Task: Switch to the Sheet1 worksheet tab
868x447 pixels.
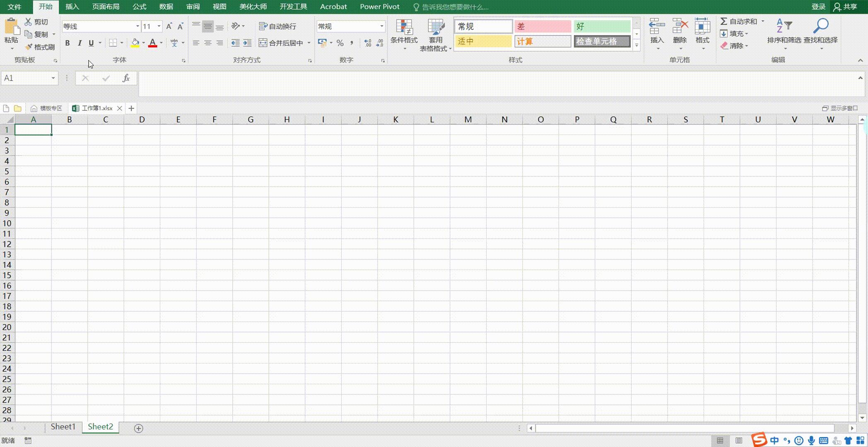Action: (63, 426)
